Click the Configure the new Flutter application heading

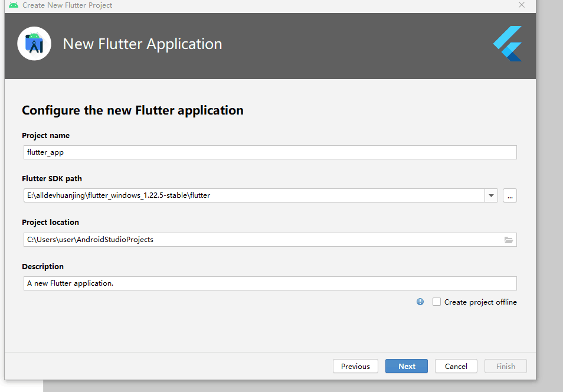pyautogui.click(x=133, y=110)
